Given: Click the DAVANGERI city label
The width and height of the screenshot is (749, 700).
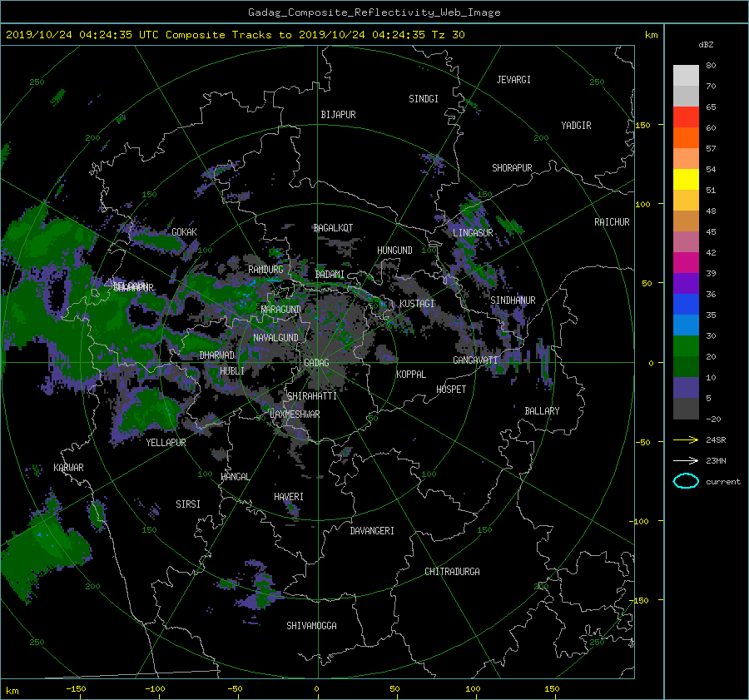Looking at the screenshot, I should click(x=372, y=531).
